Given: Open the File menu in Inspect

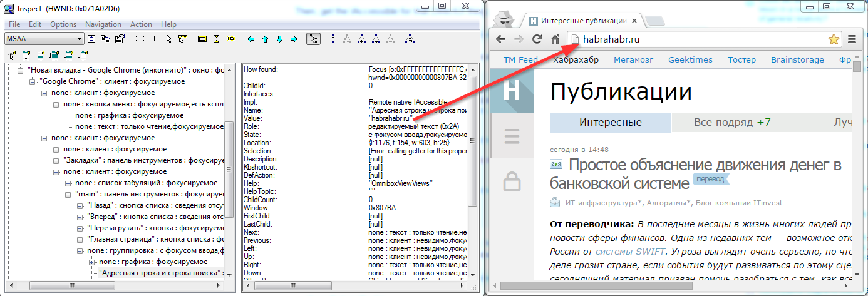Looking at the screenshot, I should click(15, 24).
